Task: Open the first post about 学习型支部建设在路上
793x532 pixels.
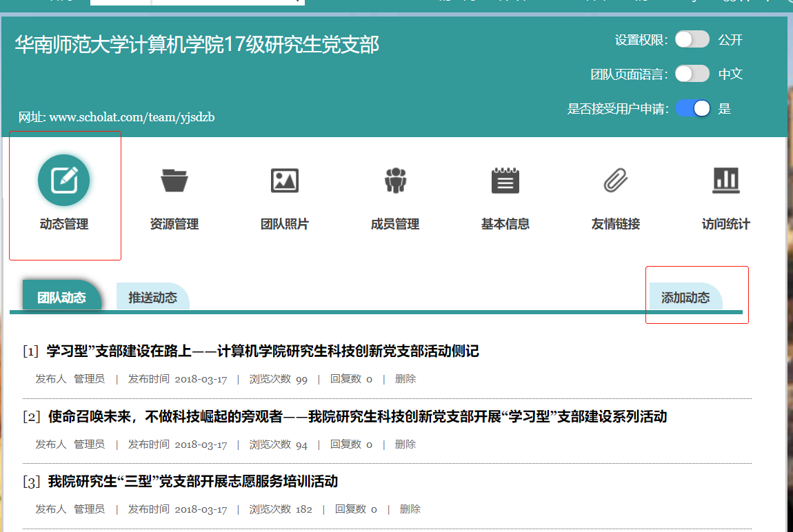Action: 262,351
